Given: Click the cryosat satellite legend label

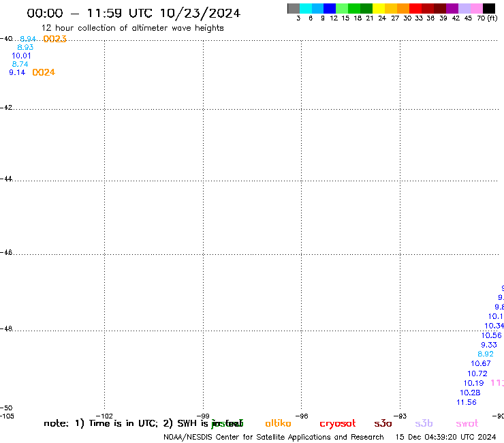Looking at the screenshot, I should point(338,424).
